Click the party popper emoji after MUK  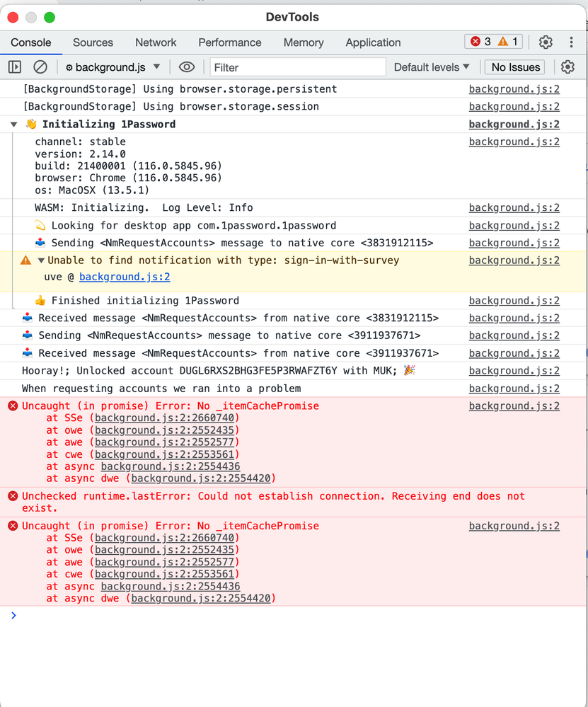tap(410, 370)
